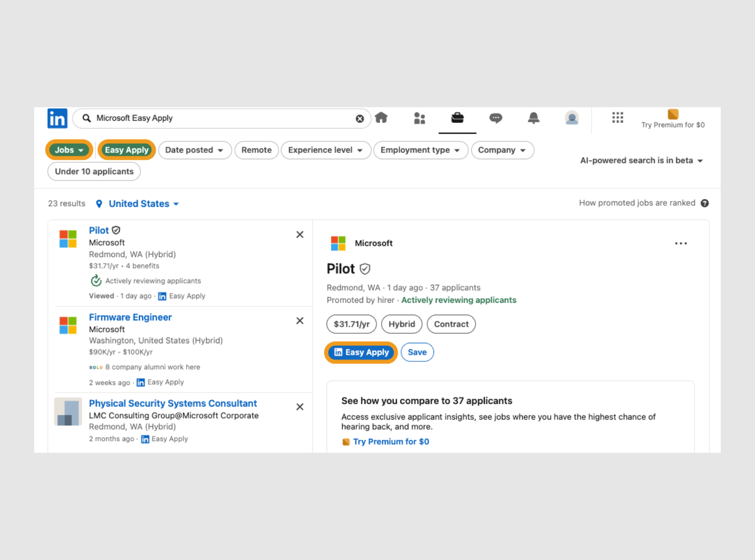Save the Pilot job

[417, 353]
